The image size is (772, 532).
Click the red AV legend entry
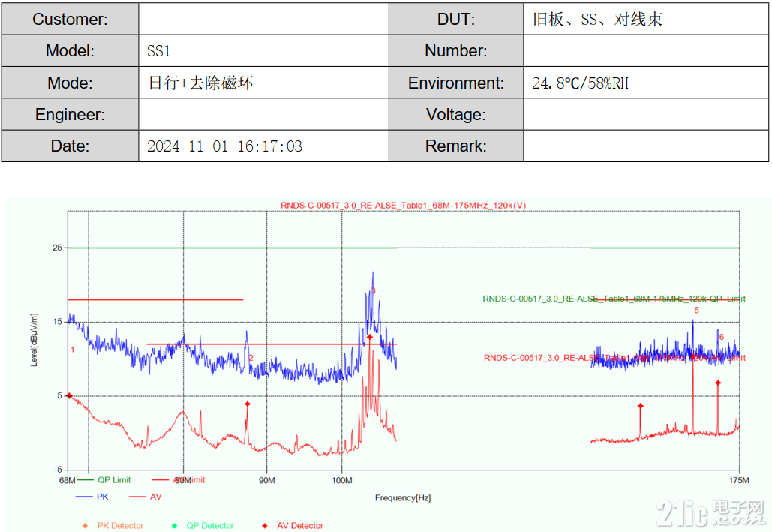pyautogui.click(x=146, y=497)
